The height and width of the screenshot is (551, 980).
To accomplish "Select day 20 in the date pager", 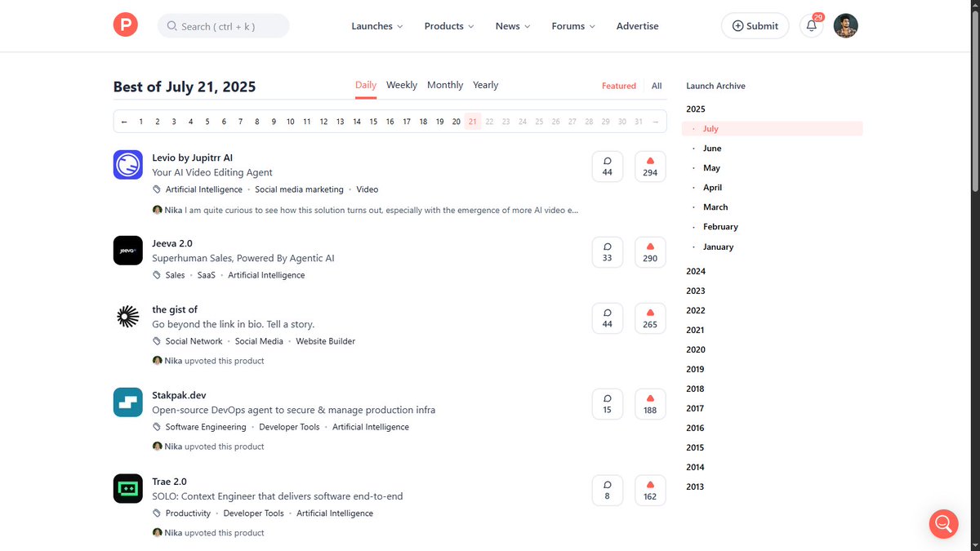I will click(x=456, y=122).
